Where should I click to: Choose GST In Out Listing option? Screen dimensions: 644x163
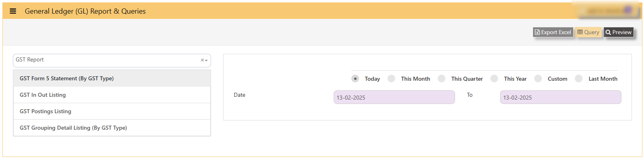tap(112, 95)
